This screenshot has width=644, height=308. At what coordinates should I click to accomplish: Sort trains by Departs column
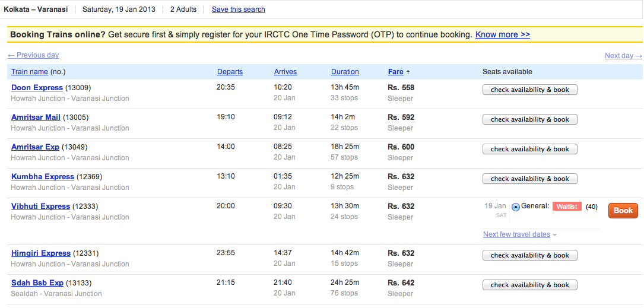(x=230, y=72)
